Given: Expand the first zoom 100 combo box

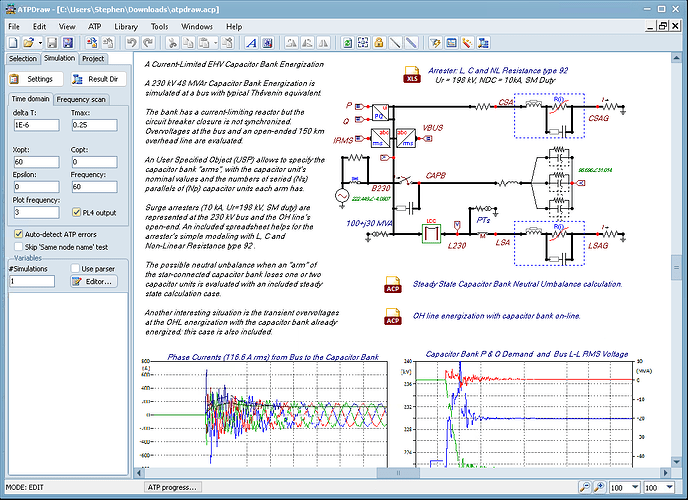Looking at the screenshot, I should pos(636,486).
